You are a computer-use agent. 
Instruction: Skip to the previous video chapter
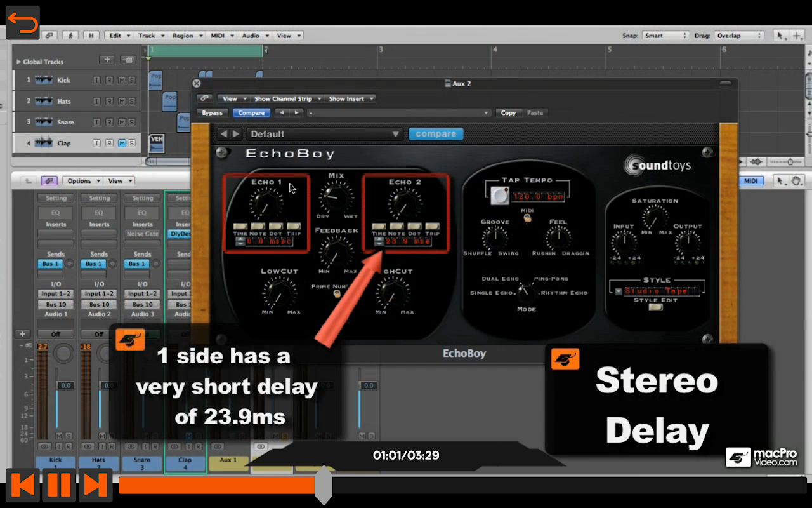point(23,485)
